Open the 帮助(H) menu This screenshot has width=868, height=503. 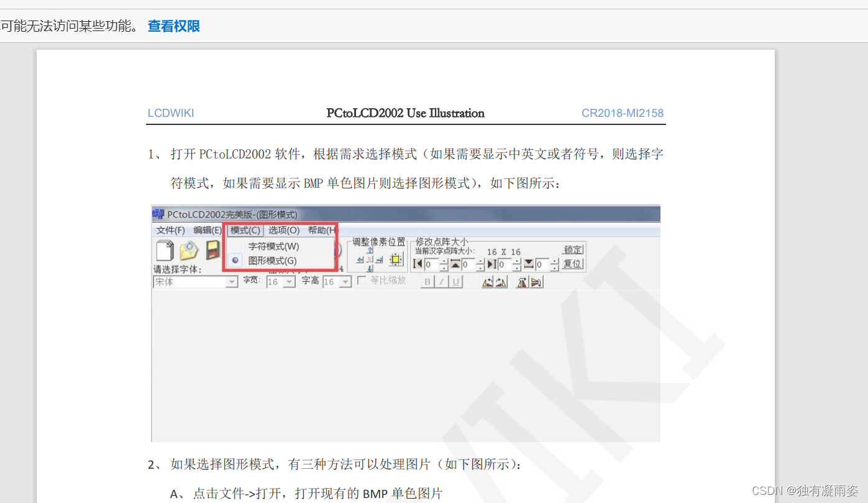coord(322,230)
